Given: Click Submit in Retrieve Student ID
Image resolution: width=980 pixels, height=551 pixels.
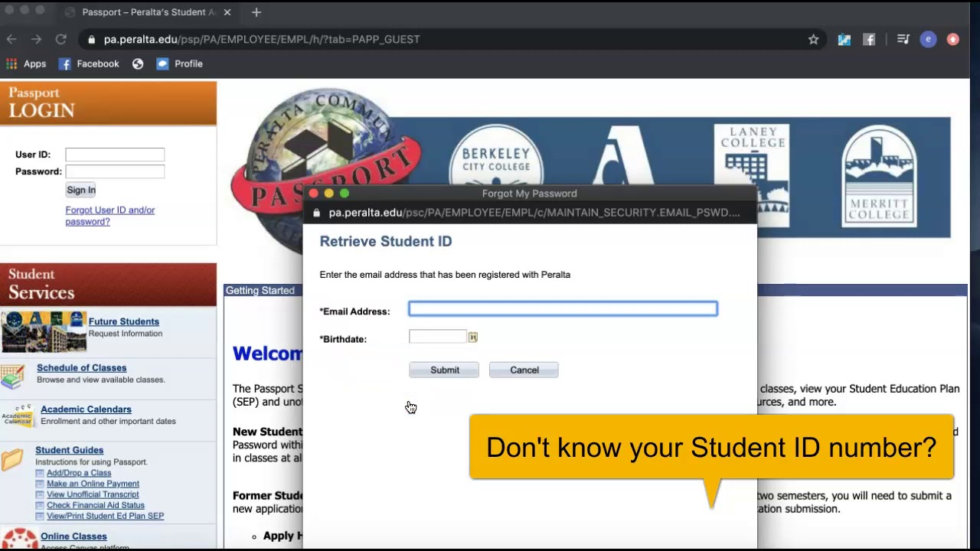Looking at the screenshot, I should coord(444,370).
